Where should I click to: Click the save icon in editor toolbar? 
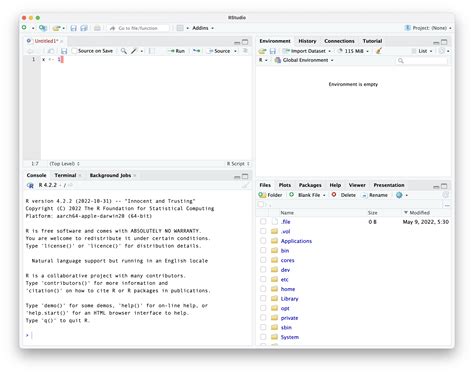[64, 51]
